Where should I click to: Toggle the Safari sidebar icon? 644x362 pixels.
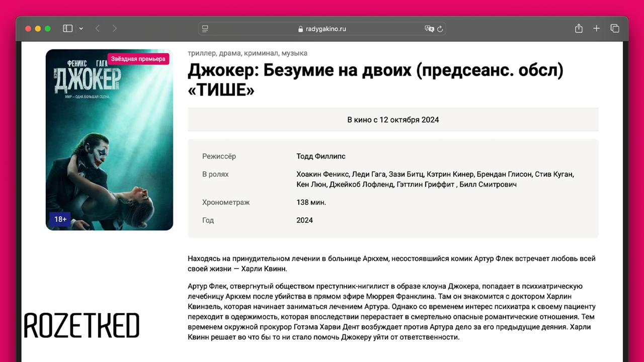67,29
